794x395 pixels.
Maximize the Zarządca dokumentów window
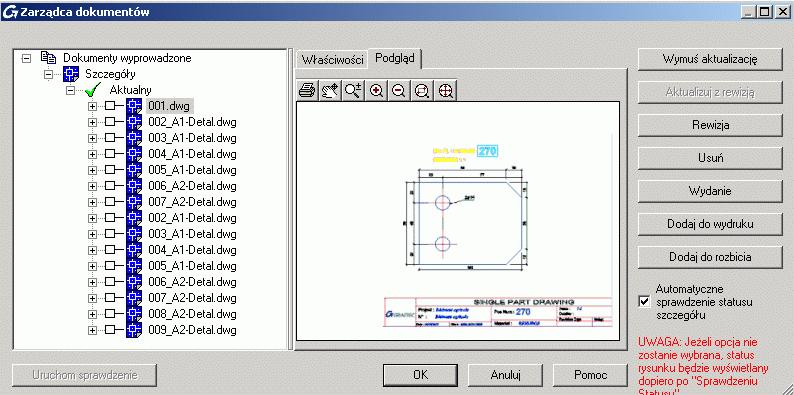pyautogui.click(x=765, y=12)
